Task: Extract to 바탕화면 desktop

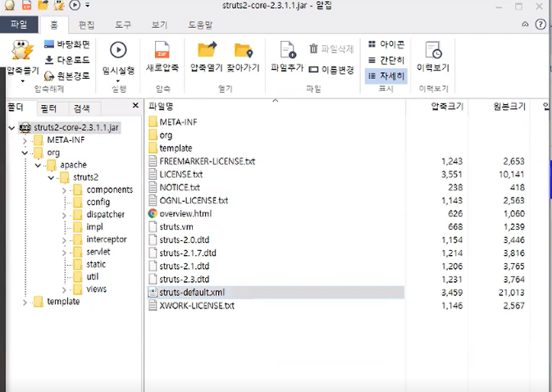Action: pos(67,44)
